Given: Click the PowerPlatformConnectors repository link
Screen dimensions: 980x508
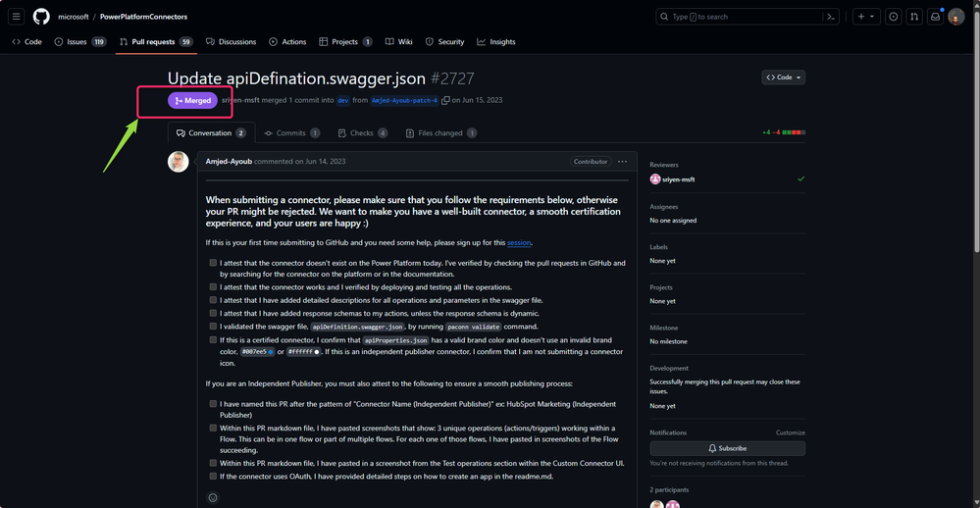Looking at the screenshot, I should [x=144, y=17].
